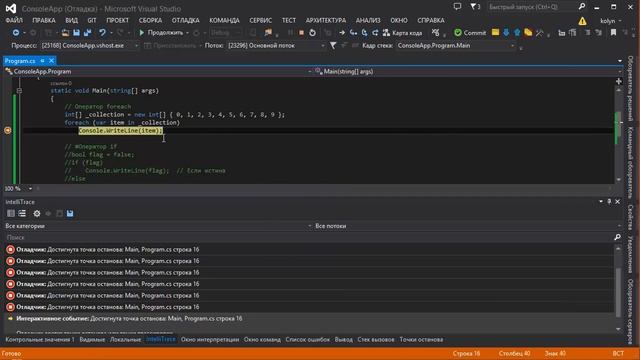Open the notifications flag icon
This screenshot has width=640, height=360.
pyautogui.click(x=475, y=7)
